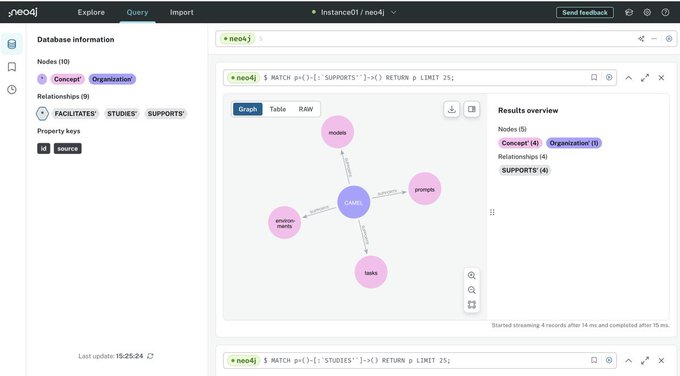Bookmark the STUDIES query
This screenshot has height=376, width=680.
[594, 360]
